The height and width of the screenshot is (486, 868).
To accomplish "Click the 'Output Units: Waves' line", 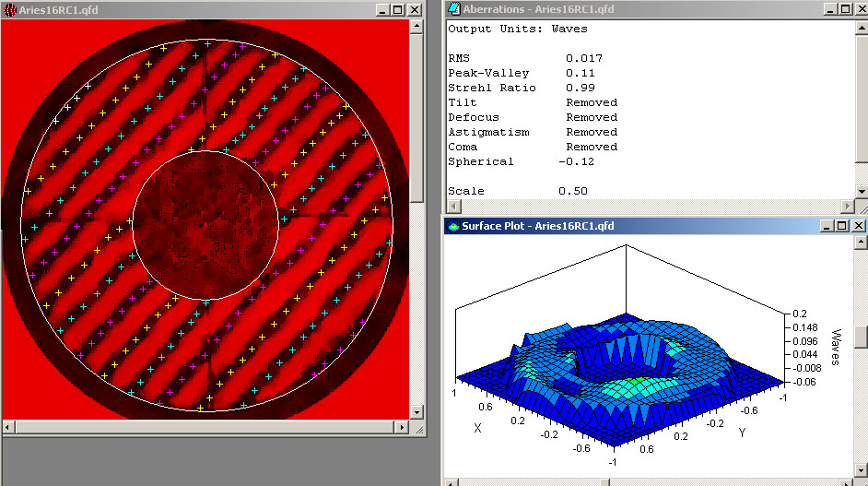I will [x=518, y=29].
